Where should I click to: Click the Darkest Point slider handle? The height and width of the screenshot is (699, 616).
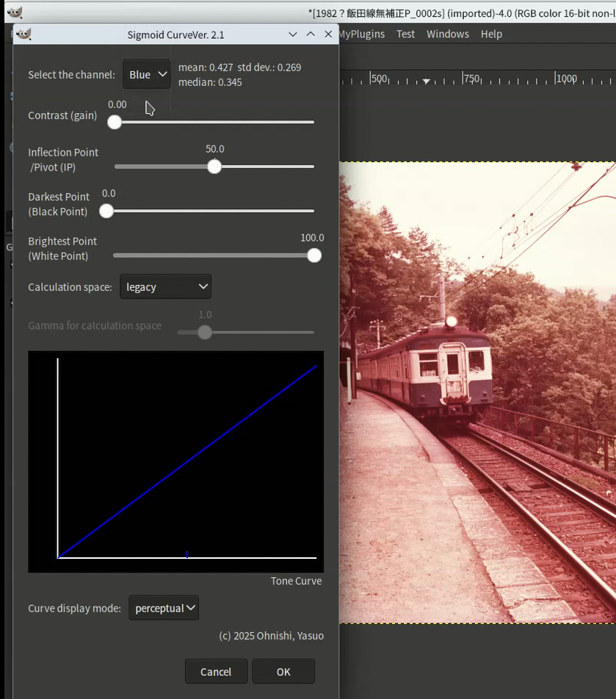point(106,211)
